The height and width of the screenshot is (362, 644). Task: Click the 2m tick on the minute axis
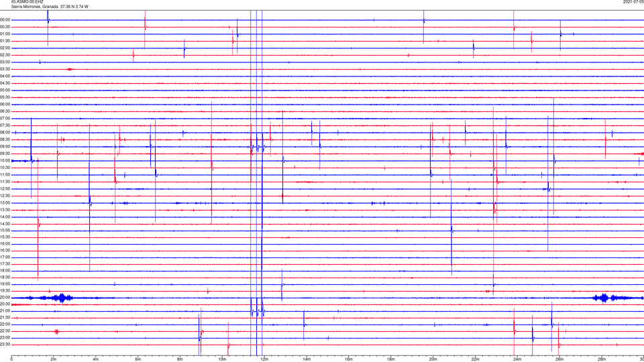54,359
